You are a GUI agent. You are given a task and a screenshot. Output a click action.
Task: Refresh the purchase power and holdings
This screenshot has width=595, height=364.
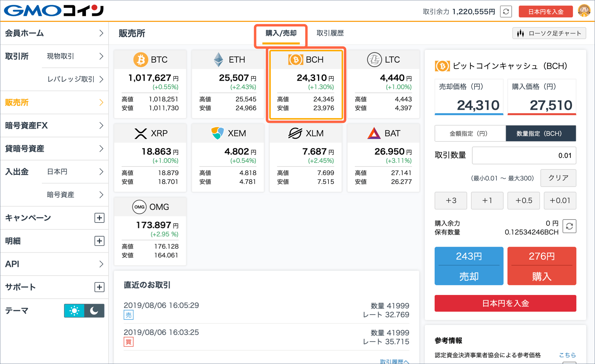point(569,226)
